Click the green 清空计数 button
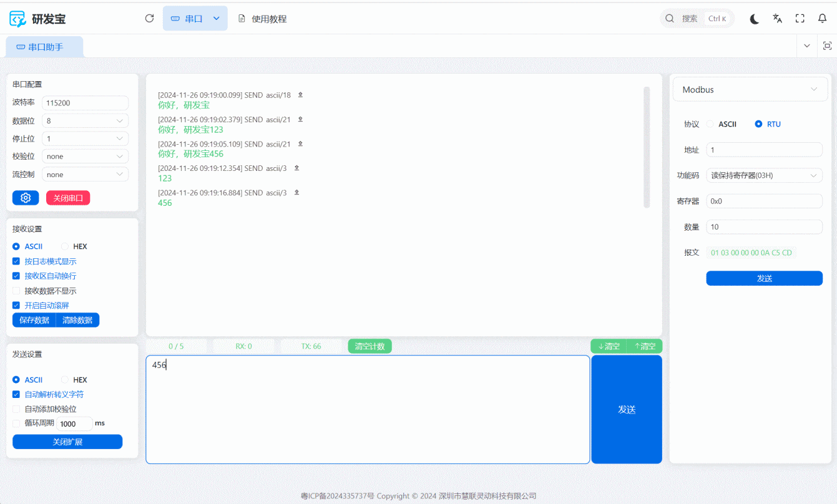Screen dimensions: 837x504 point(370,346)
